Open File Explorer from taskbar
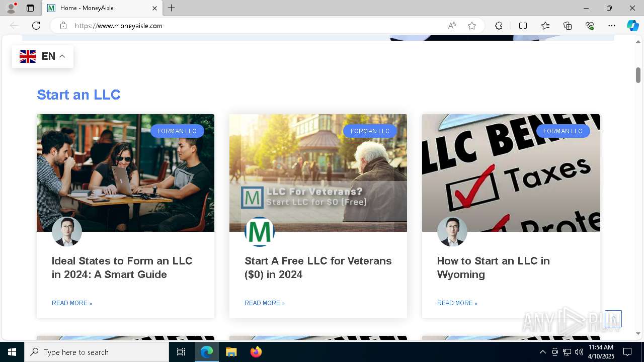Image resolution: width=644 pixels, height=362 pixels. (231, 352)
